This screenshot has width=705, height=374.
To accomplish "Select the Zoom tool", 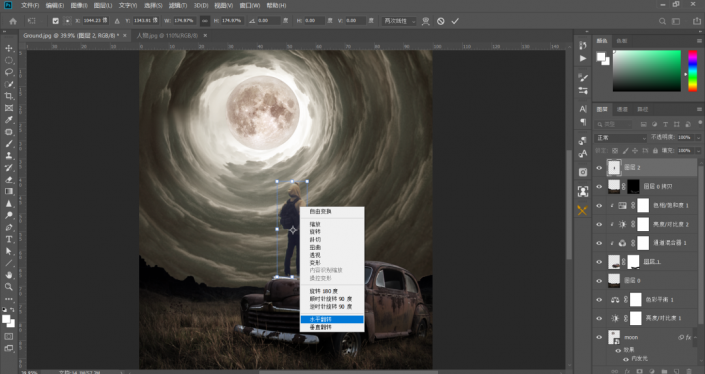I will (x=9, y=287).
